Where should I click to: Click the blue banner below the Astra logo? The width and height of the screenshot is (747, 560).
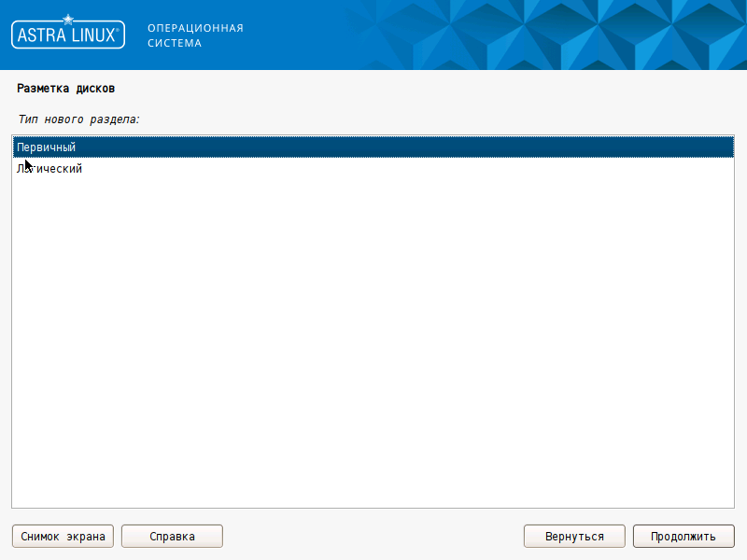(x=67, y=60)
